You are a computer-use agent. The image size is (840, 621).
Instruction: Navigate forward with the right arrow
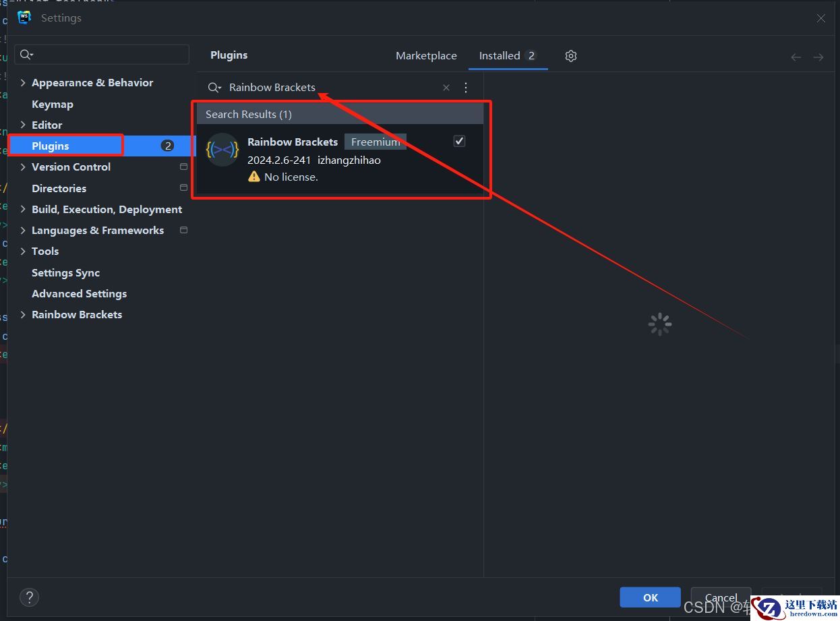pyautogui.click(x=818, y=57)
